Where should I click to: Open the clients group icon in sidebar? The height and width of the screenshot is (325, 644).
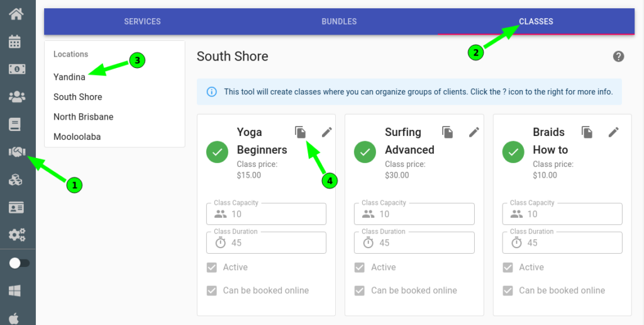click(x=17, y=96)
